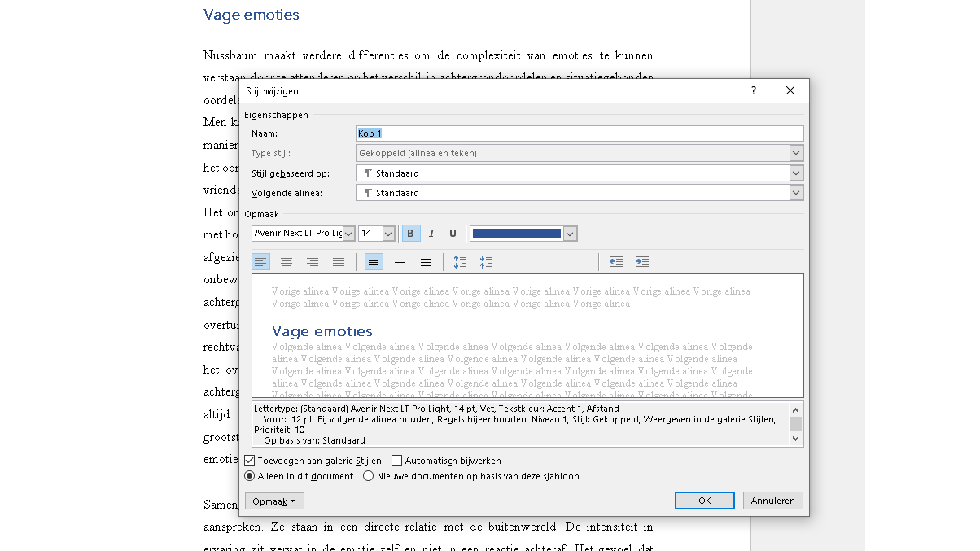Enable Automatisch bijwerken checkbox

pyautogui.click(x=397, y=461)
